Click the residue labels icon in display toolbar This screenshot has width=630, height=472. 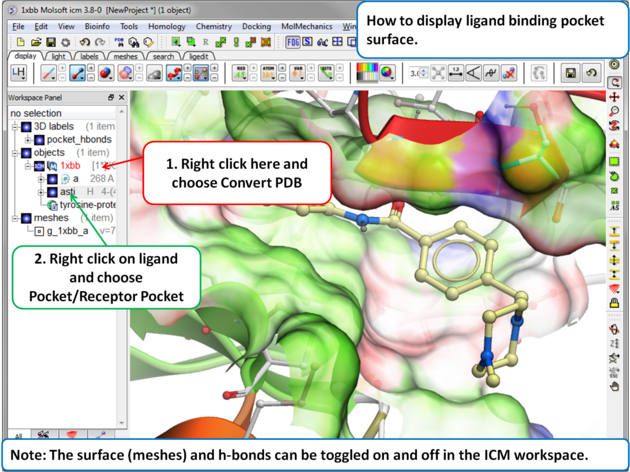(x=241, y=73)
